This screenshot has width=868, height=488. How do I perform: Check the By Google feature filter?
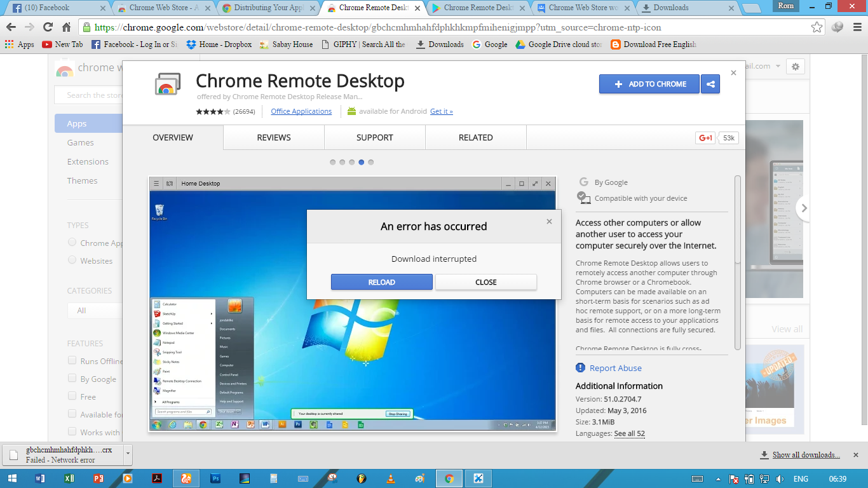tap(72, 379)
